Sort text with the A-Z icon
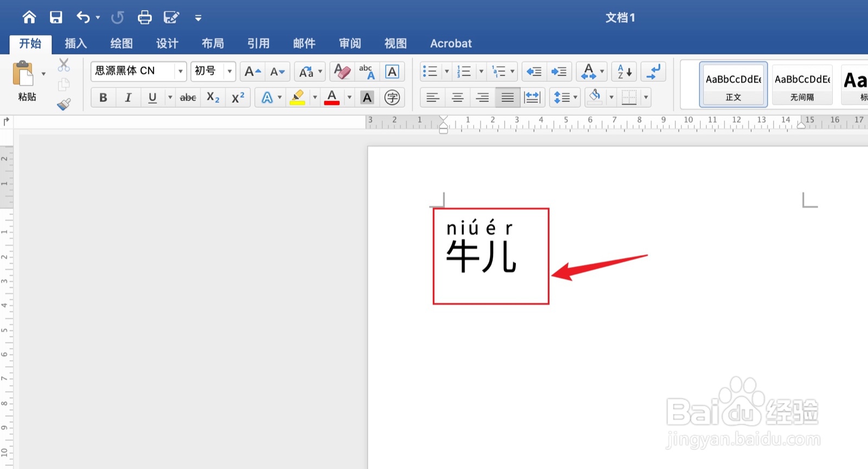 pos(624,71)
